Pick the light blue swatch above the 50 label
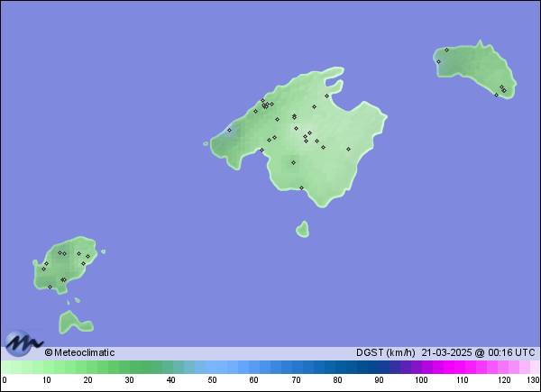This screenshot has width=541, height=392. (213, 367)
